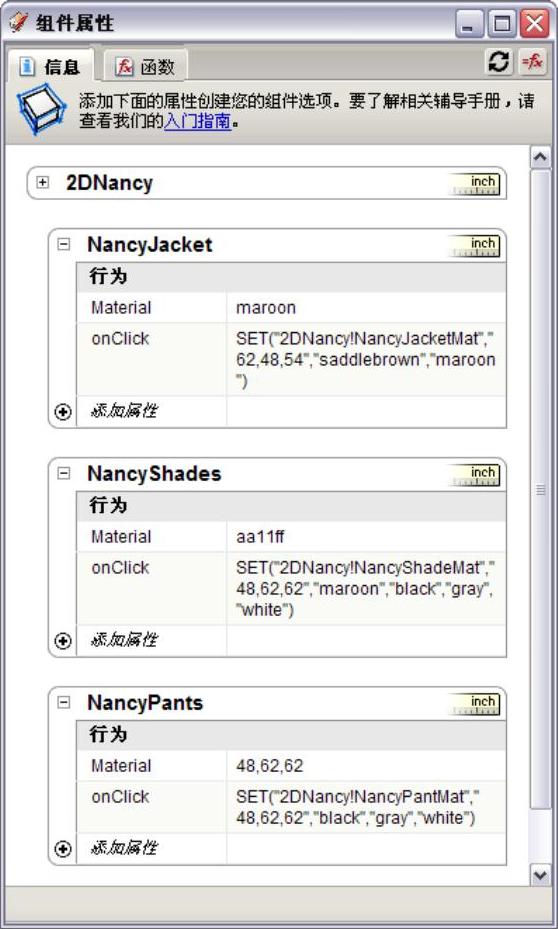
Task: Click the inch units ruler for 2DNancy
Action: point(475,184)
